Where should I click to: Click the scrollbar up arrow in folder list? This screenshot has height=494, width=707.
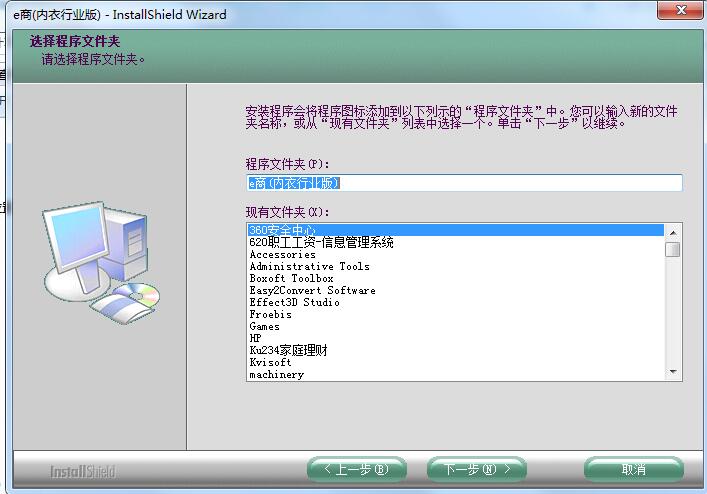pos(673,233)
